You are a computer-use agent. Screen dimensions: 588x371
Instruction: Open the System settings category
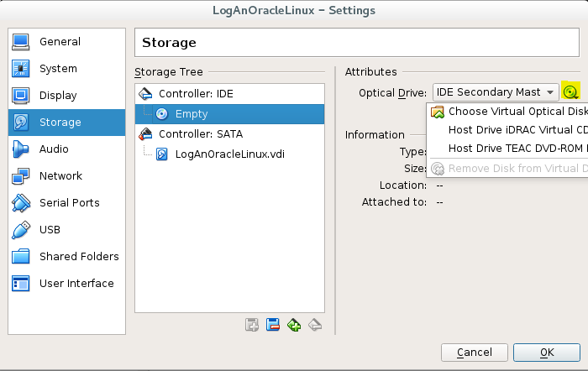coord(66,69)
